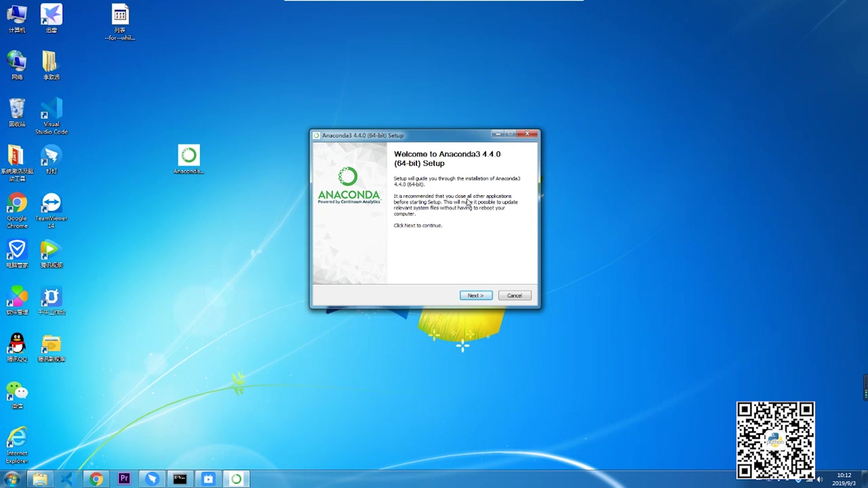
Task: Open the command prompt taskbar icon
Action: tap(180, 479)
